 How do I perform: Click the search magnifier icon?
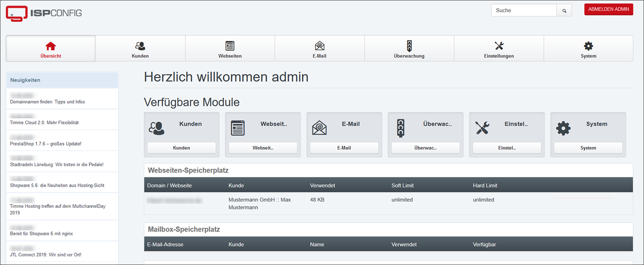pos(564,11)
